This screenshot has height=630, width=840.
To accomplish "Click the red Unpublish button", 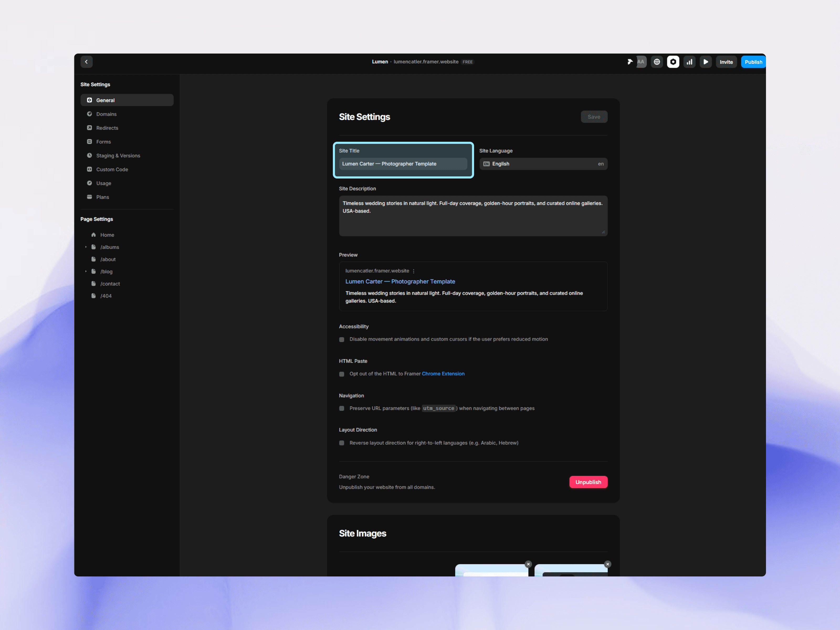I will pyautogui.click(x=588, y=482).
